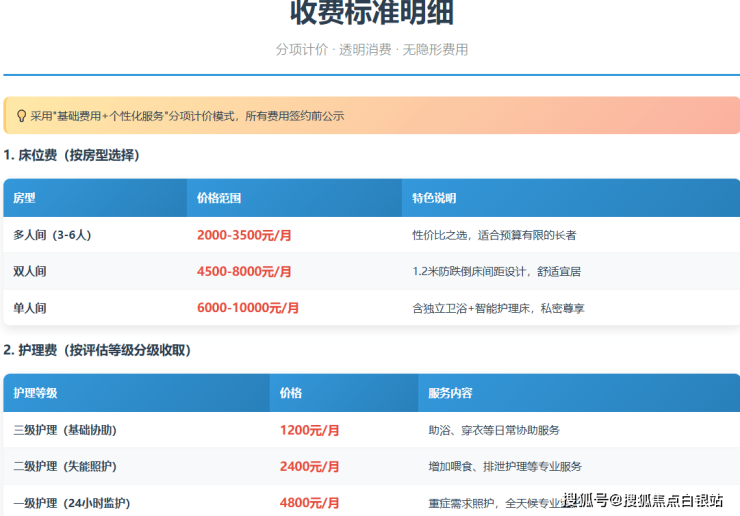This screenshot has width=740, height=516.
Task: Click the 价格范围 column header
Action: pos(219,198)
